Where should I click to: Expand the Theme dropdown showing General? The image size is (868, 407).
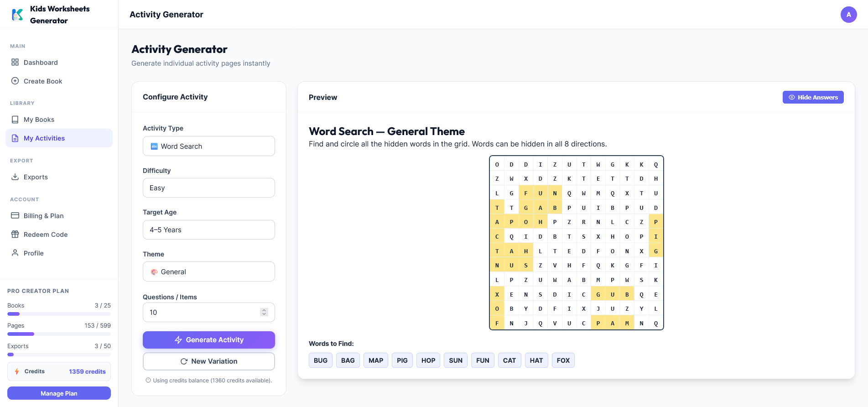(x=209, y=271)
